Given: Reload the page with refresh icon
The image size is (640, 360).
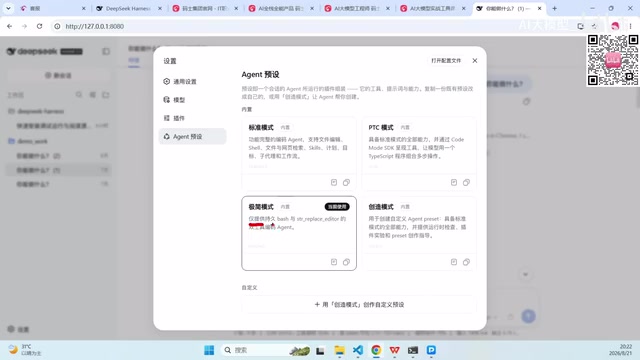Looking at the screenshot, I should [x=39, y=26].
